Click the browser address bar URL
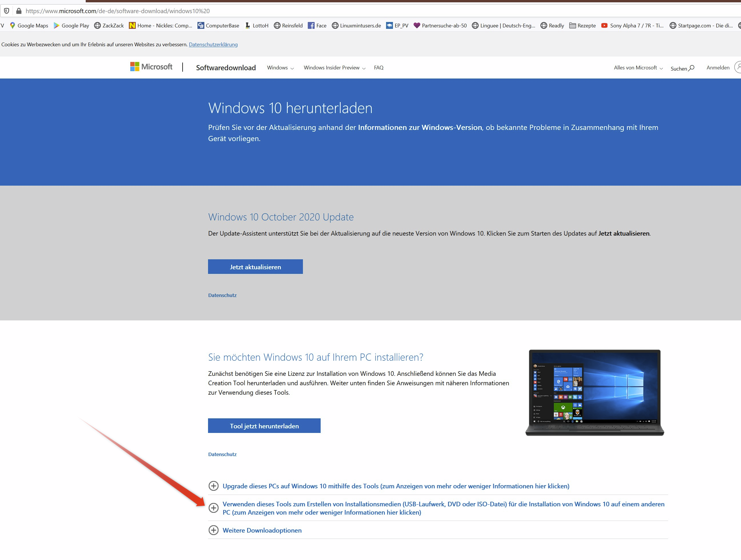 click(x=117, y=11)
